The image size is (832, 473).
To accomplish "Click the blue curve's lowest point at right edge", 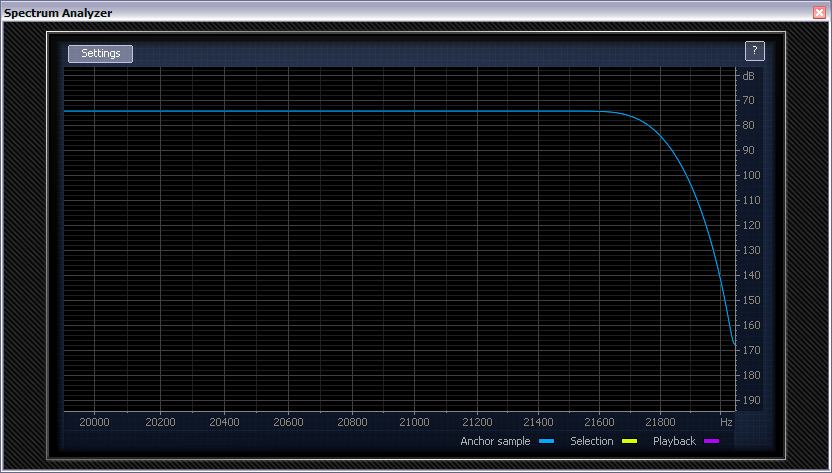I will tap(735, 345).
